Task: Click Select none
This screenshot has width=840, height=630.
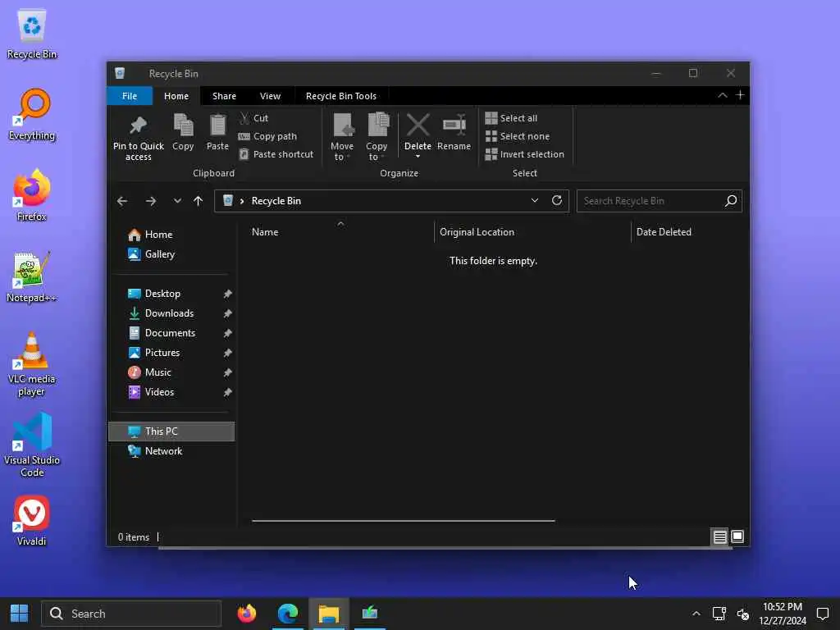Action: tap(518, 137)
